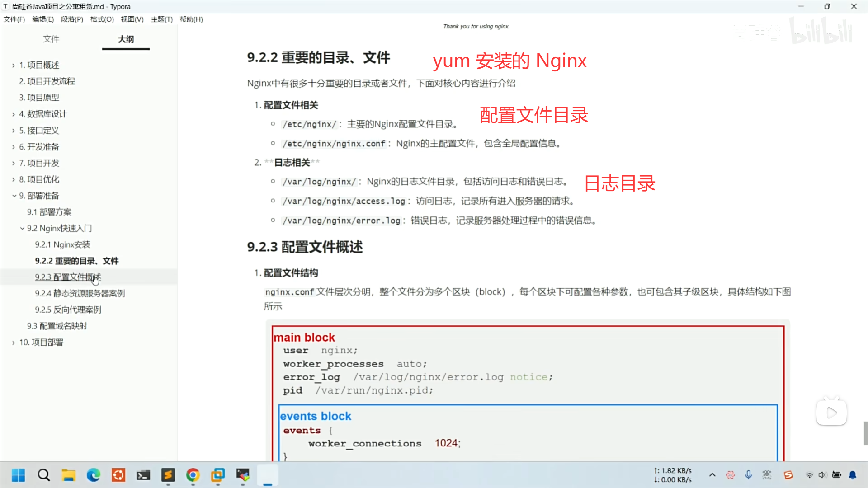The height and width of the screenshot is (488, 868).
Task: Click the vertical scrollbar thumb
Action: [x=865, y=433]
